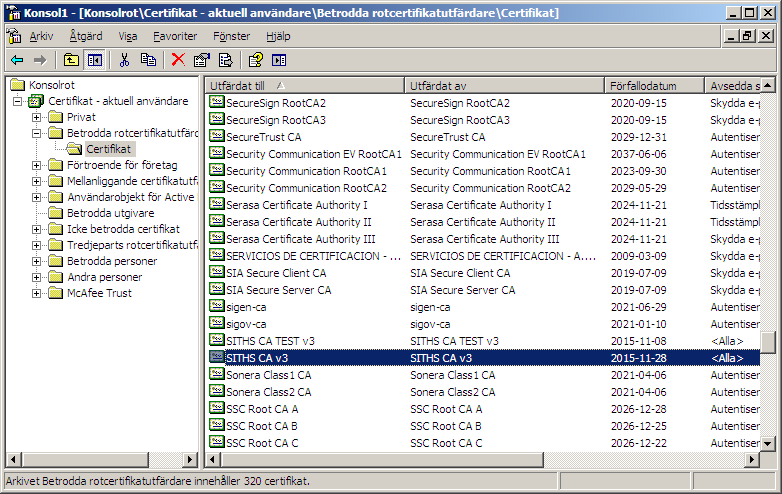Restore the inner console child window
782x494 pixels.
[747, 36]
